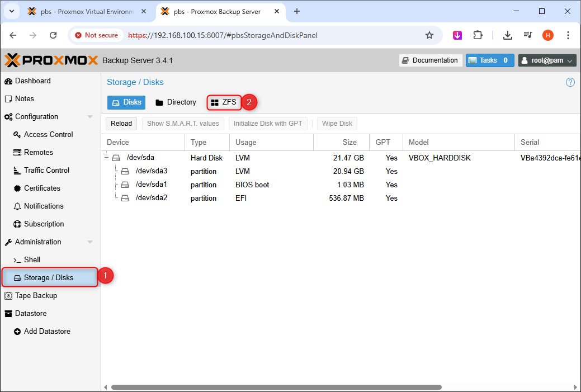Image resolution: width=581 pixels, height=392 pixels.
Task: Sort by the Type column header
Action: [x=207, y=142]
